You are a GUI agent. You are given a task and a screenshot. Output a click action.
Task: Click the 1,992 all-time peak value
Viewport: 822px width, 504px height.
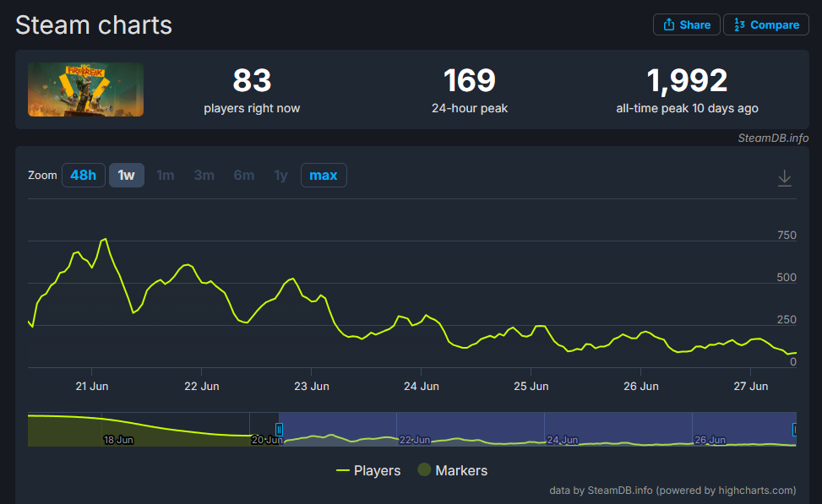click(687, 81)
